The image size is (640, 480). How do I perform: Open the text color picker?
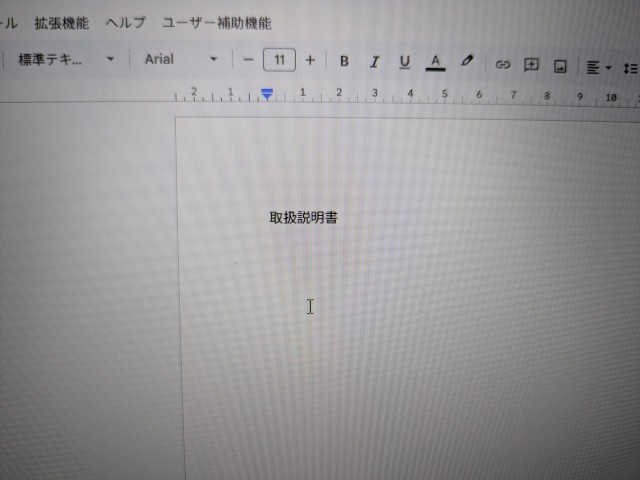(x=435, y=62)
